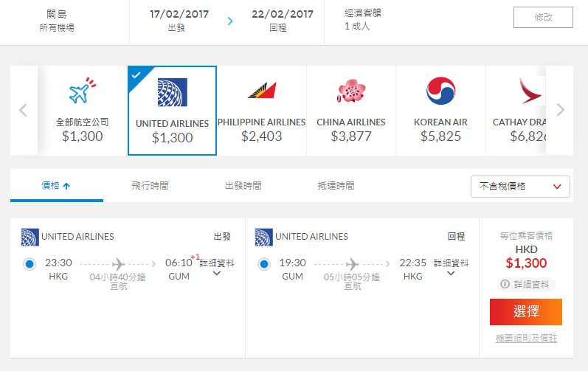Show previous airlines with left arrow
Screen dimensions: 588x371
click(x=24, y=110)
